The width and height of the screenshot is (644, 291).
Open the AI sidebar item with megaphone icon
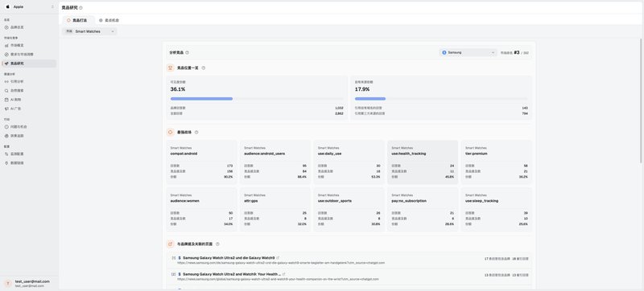pyautogui.click(x=29, y=109)
